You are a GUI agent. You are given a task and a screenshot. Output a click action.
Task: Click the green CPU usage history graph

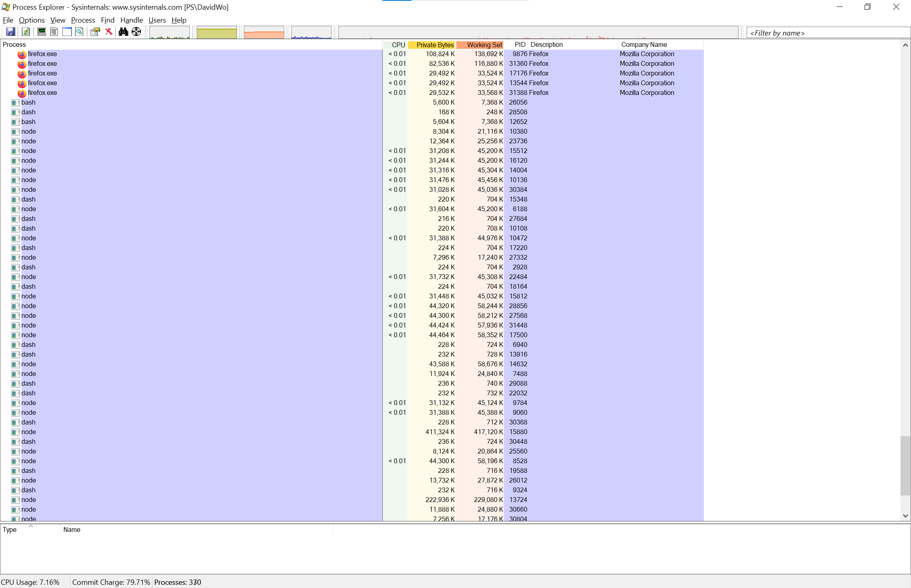[170, 32]
